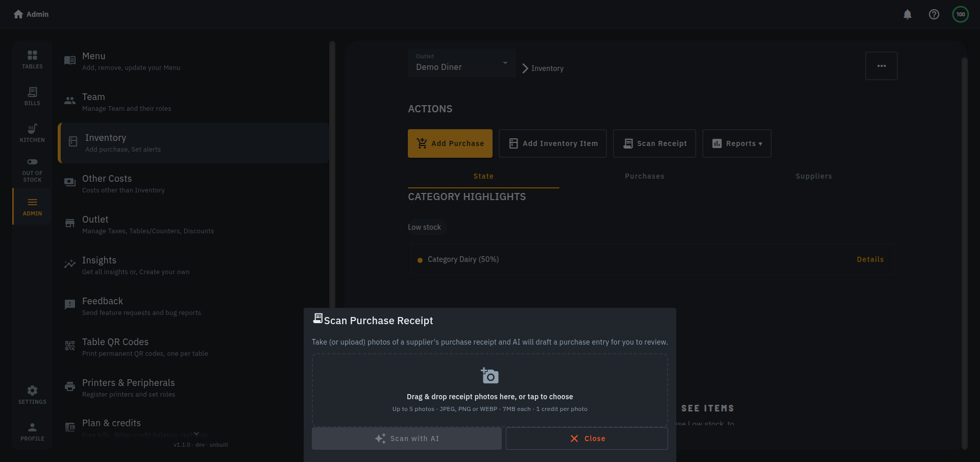Open the Outlet settings entry
The image size is (980, 462).
194,225
